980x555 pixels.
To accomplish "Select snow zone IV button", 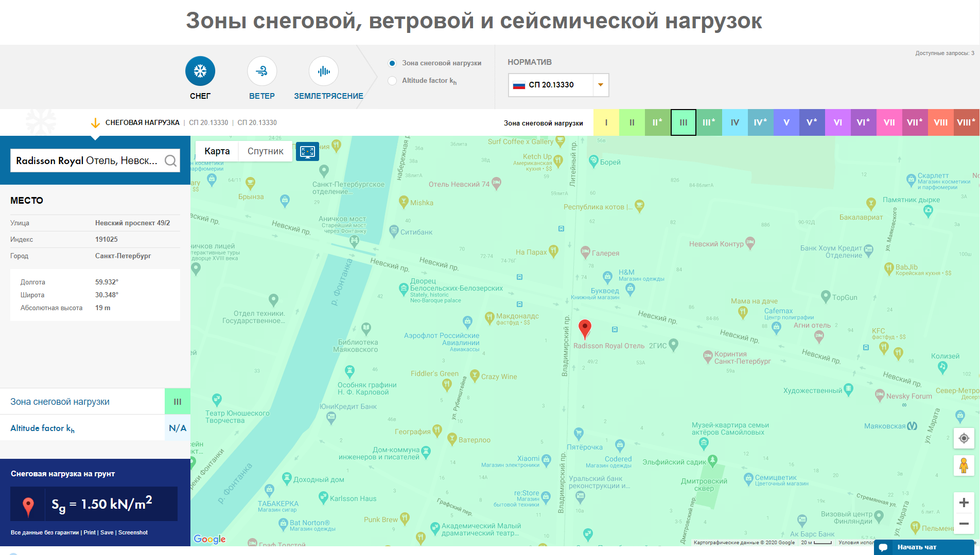I will coord(734,122).
